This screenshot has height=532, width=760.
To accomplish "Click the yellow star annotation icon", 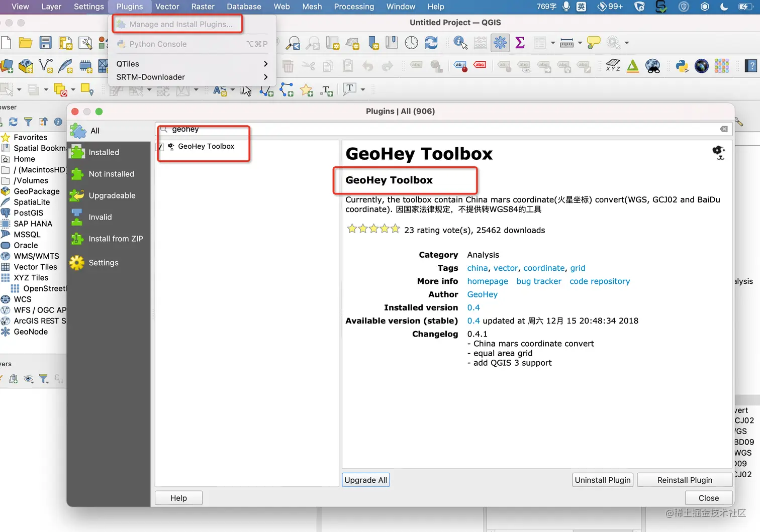I will 306,90.
